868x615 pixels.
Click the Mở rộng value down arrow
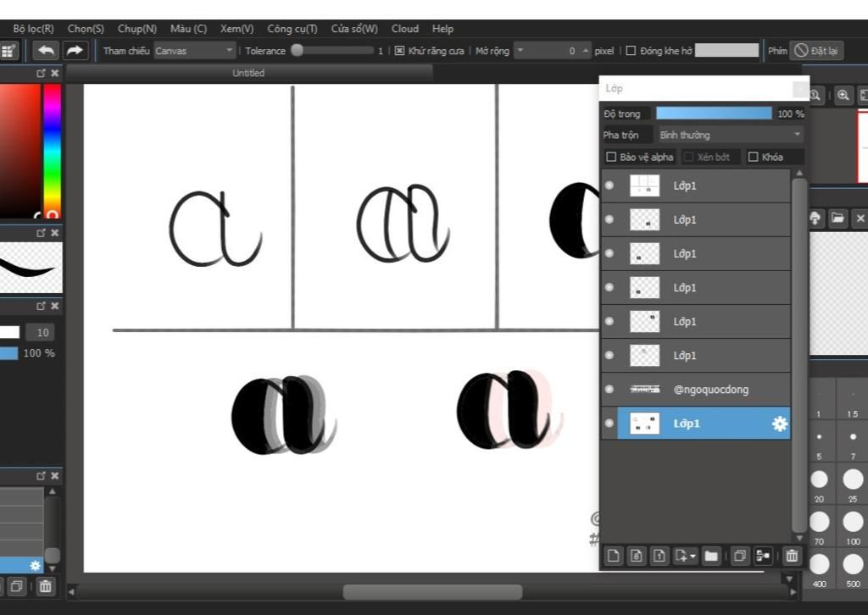tap(520, 50)
